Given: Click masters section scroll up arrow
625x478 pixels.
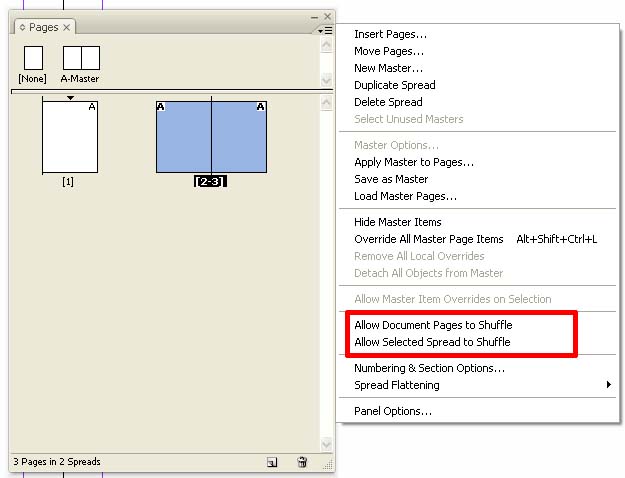Looking at the screenshot, I should point(326,45).
